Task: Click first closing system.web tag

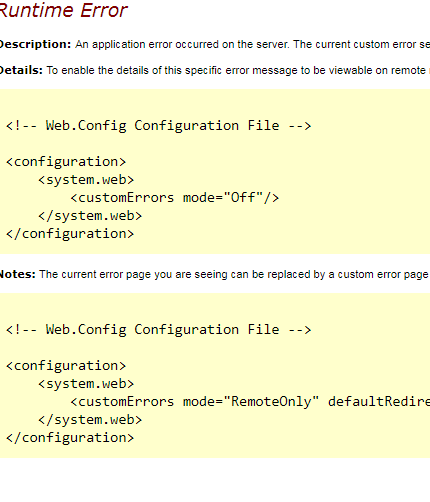Action: (x=90, y=216)
